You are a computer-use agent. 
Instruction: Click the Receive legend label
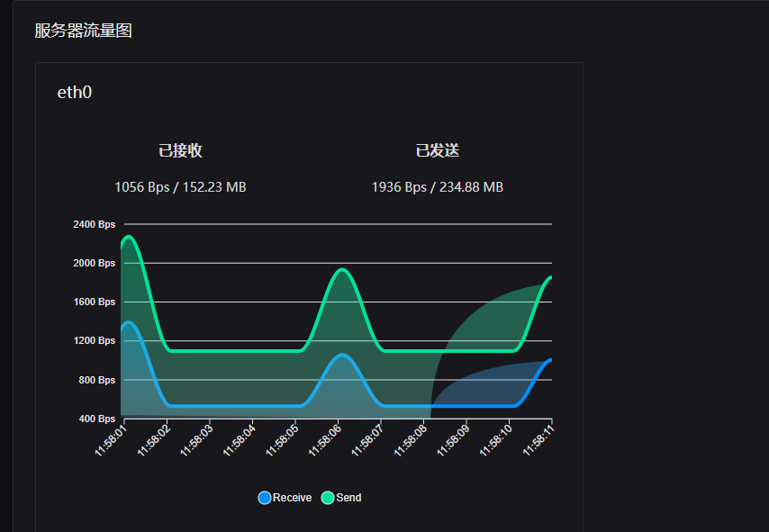click(x=292, y=498)
